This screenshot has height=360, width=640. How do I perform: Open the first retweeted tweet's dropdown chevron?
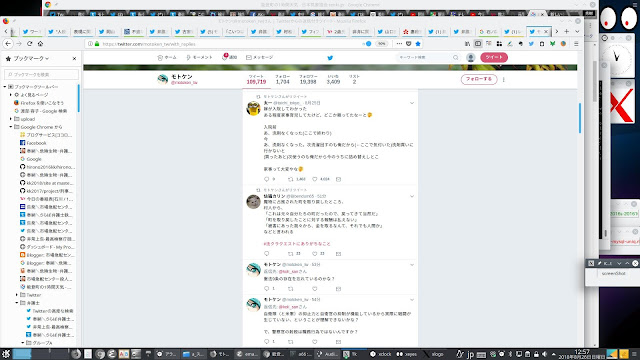(x=411, y=103)
